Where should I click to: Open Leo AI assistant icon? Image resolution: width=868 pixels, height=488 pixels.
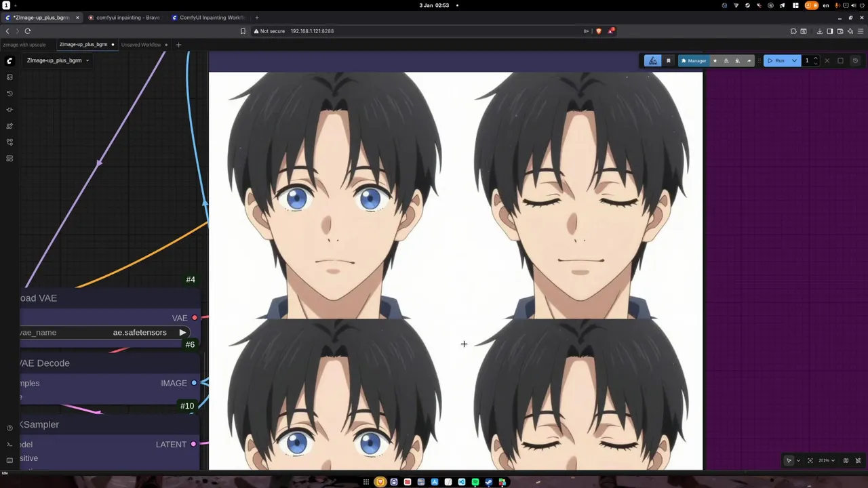tap(849, 31)
